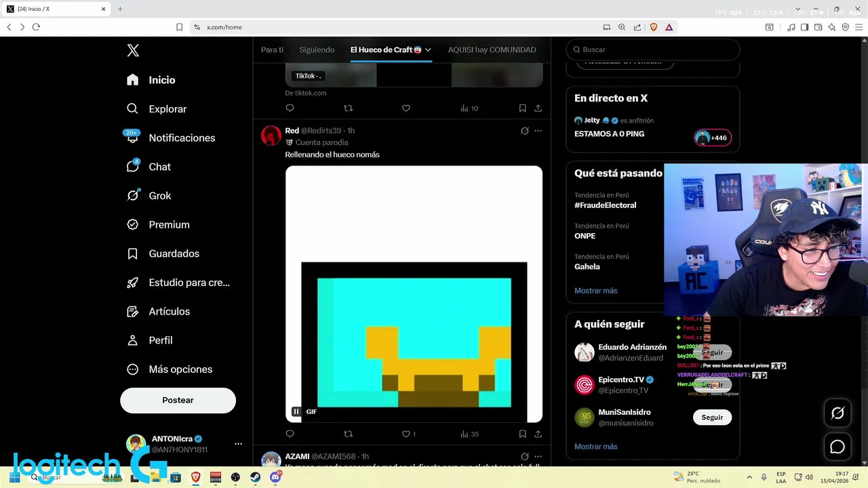Join Jelty's live with the +446 badge
Image resolution: width=868 pixels, height=488 pixels.
713,138
